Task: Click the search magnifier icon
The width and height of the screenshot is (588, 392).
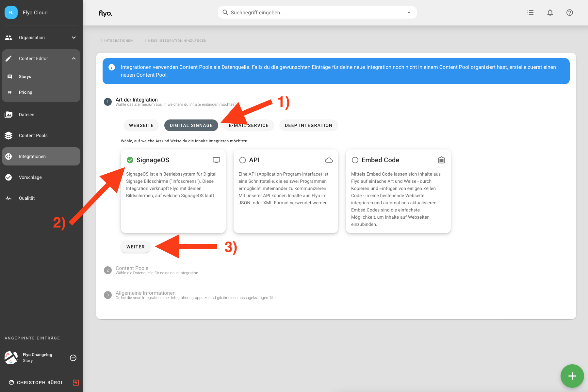Action: (225, 12)
